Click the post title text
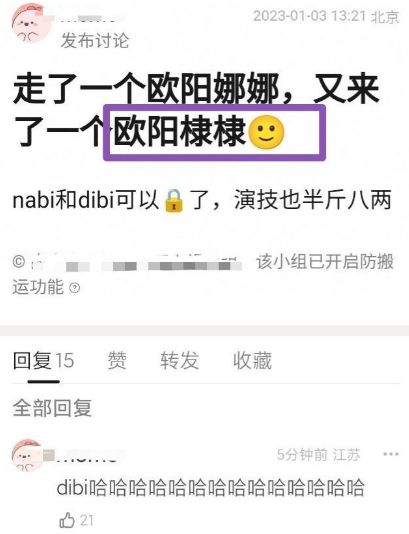 click(196, 111)
